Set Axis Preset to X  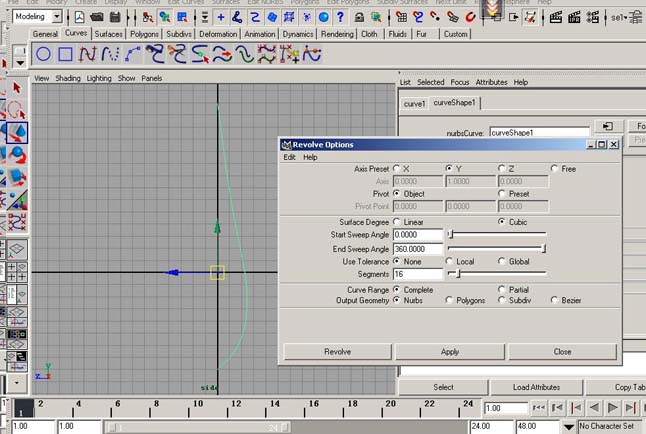tap(397, 169)
